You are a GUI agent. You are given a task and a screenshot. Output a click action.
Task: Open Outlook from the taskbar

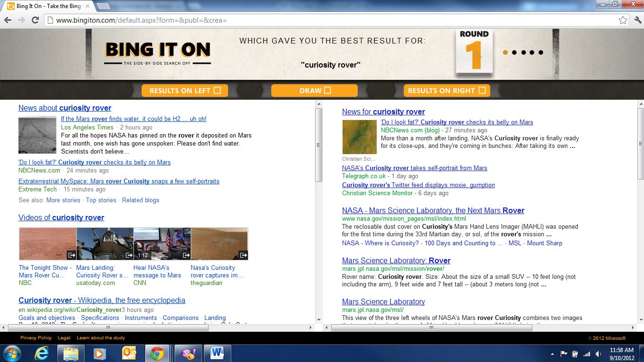[129, 353]
